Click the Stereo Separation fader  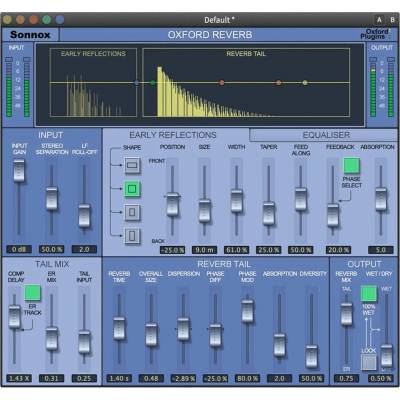[52, 198]
